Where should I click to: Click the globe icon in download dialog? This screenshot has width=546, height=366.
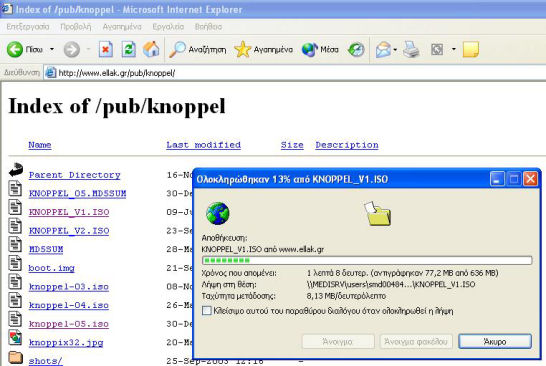tap(218, 213)
